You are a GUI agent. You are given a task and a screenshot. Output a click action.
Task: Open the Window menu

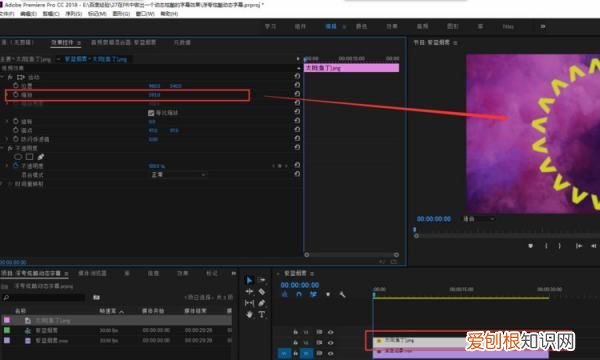point(145,13)
